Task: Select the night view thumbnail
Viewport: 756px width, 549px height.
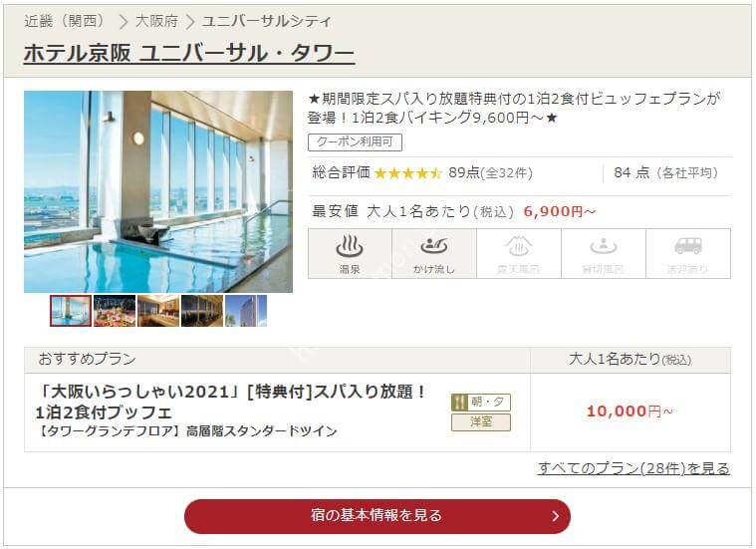Action: click(202, 311)
